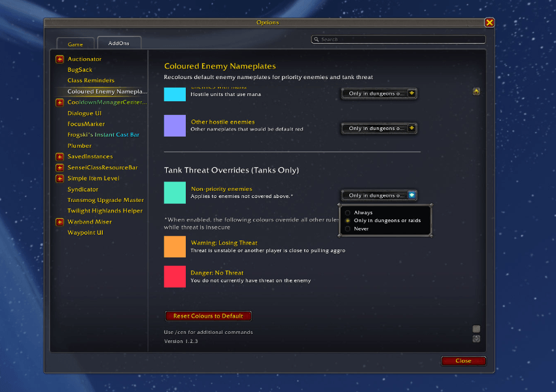This screenshot has height=392, width=556.
Task: Expand the Simple Item Level entry
Action: [60, 178]
